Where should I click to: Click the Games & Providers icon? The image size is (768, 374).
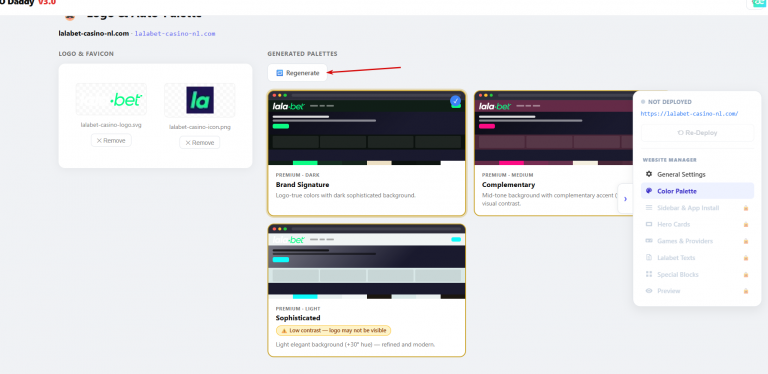[x=649, y=241]
